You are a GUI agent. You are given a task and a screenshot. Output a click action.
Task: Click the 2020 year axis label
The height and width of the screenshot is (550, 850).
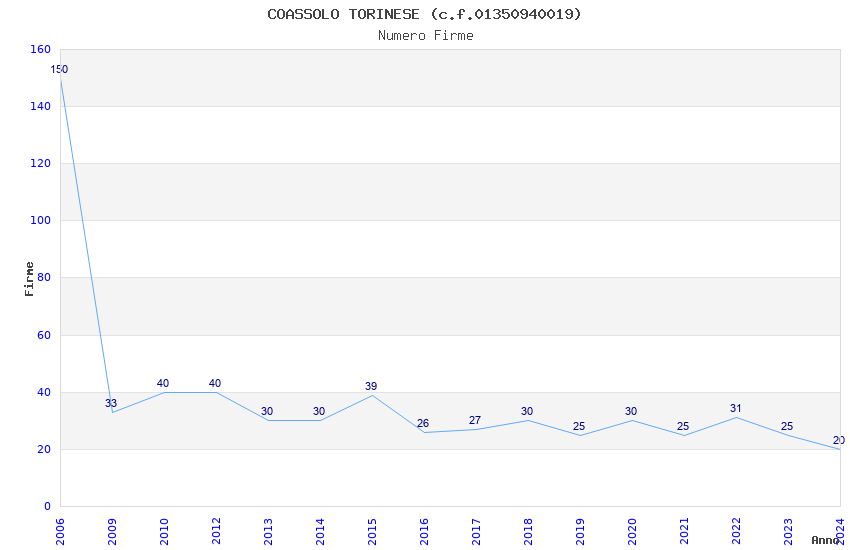coord(632,532)
